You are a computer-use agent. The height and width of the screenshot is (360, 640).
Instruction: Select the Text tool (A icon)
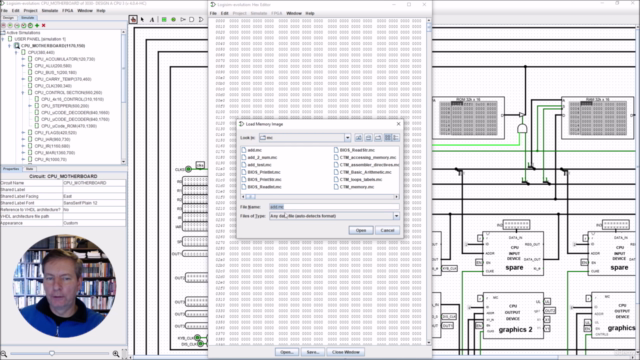pyautogui.click(x=152, y=19)
